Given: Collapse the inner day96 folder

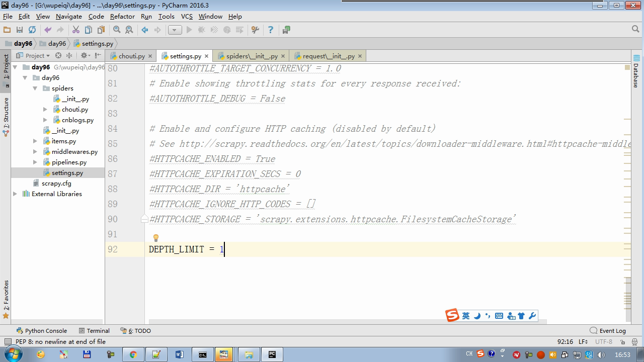Looking at the screenshot, I should (x=25, y=77).
